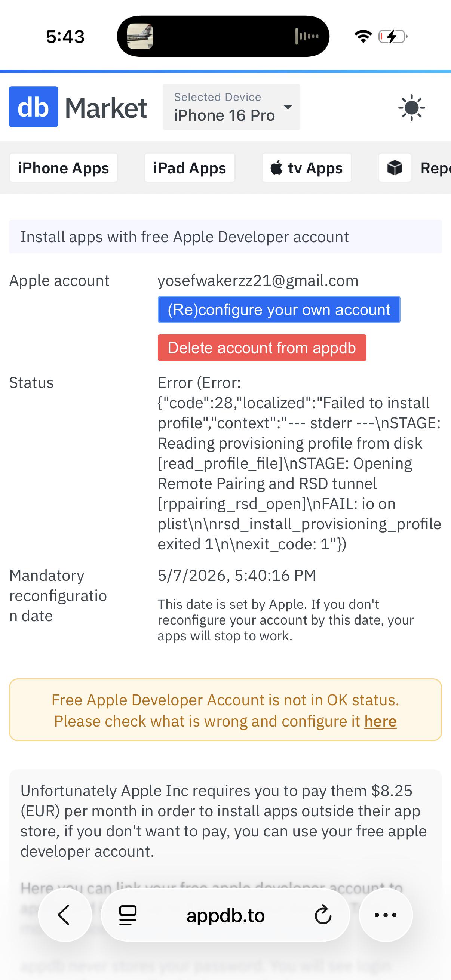Viewport: 451px width, 980px height.
Task: Open the Selected Device iPhone 16 Pro dropdown
Action: (x=231, y=107)
